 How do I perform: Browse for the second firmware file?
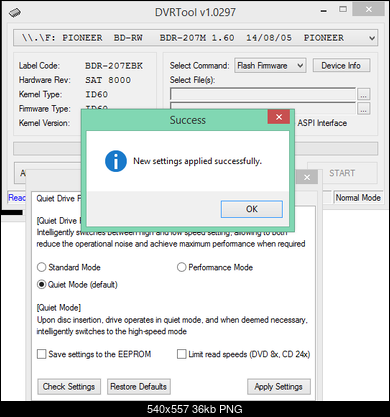tap(364, 108)
